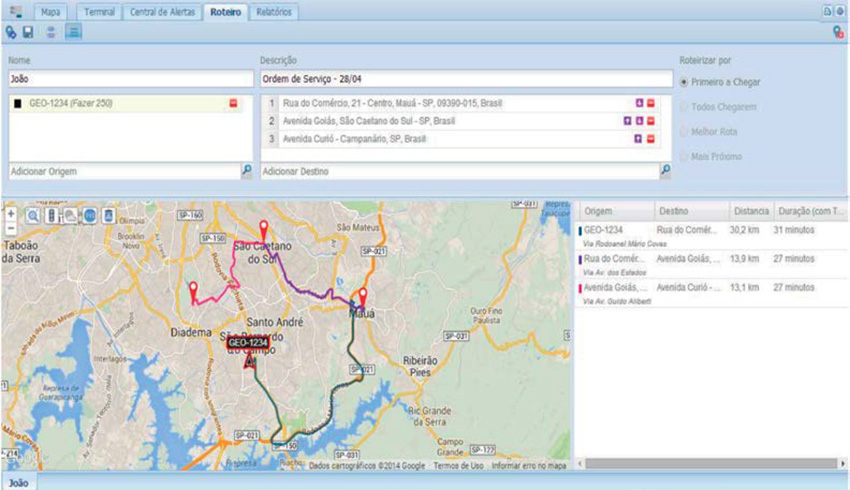This screenshot has width=850, height=490.
Task: Switch to the Mapa tab
Action: coord(50,12)
